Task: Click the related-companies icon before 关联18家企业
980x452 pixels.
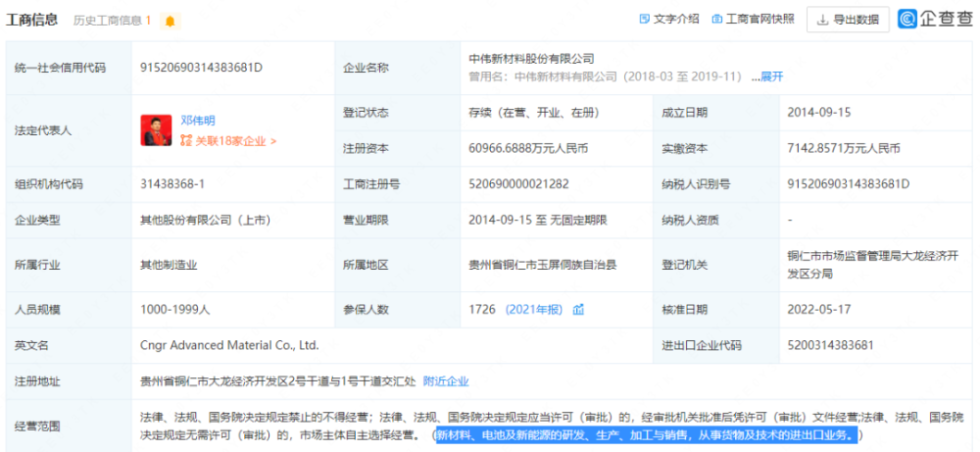Action: [186, 140]
